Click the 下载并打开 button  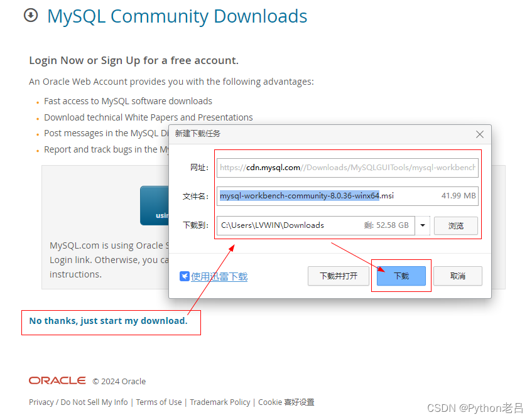pyautogui.click(x=339, y=276)
